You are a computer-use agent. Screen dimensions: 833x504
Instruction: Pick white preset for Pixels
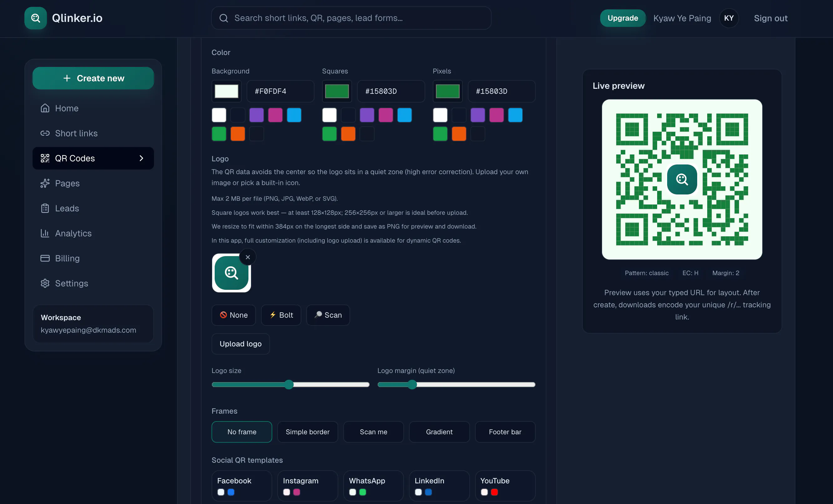pos(440,115)
